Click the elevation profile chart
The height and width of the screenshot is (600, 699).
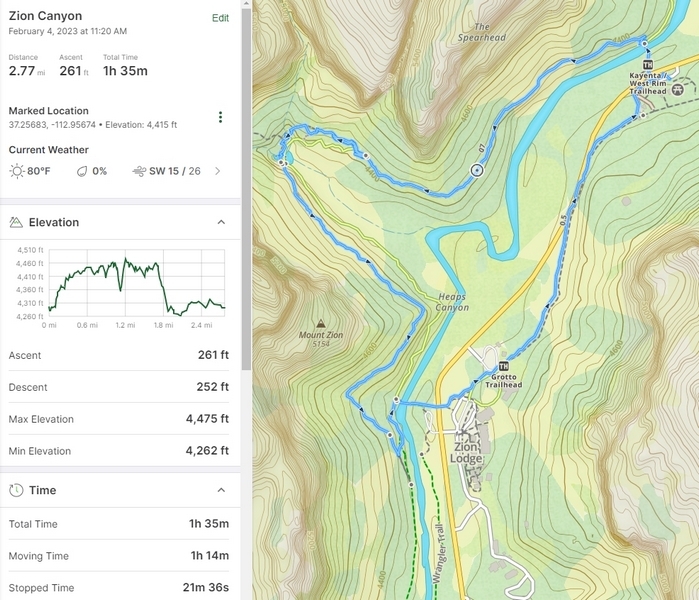pos(136,281)
